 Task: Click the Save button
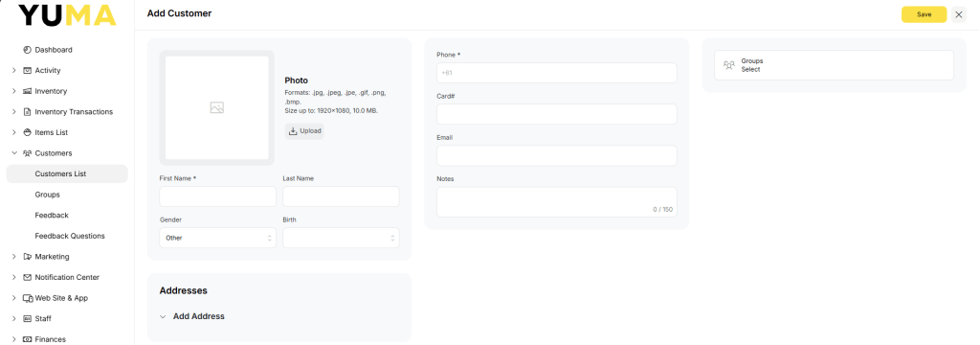924,14
